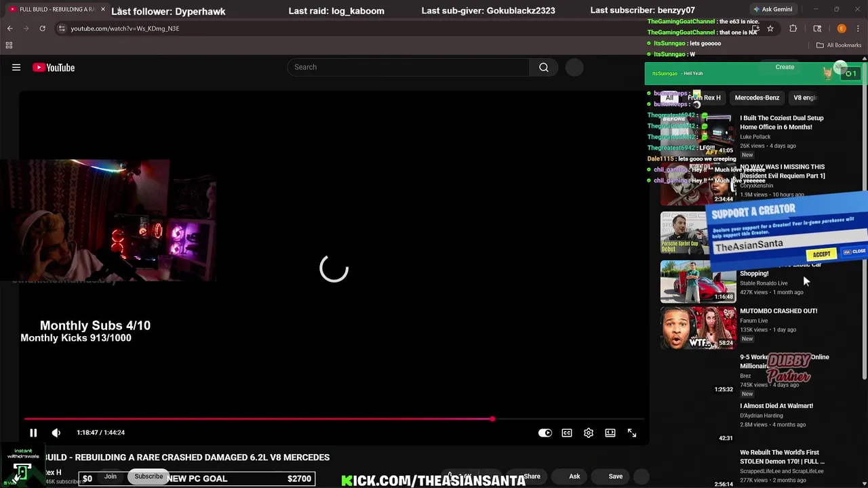
Task: Click the YouTube search input field
Action: point(408,67)
